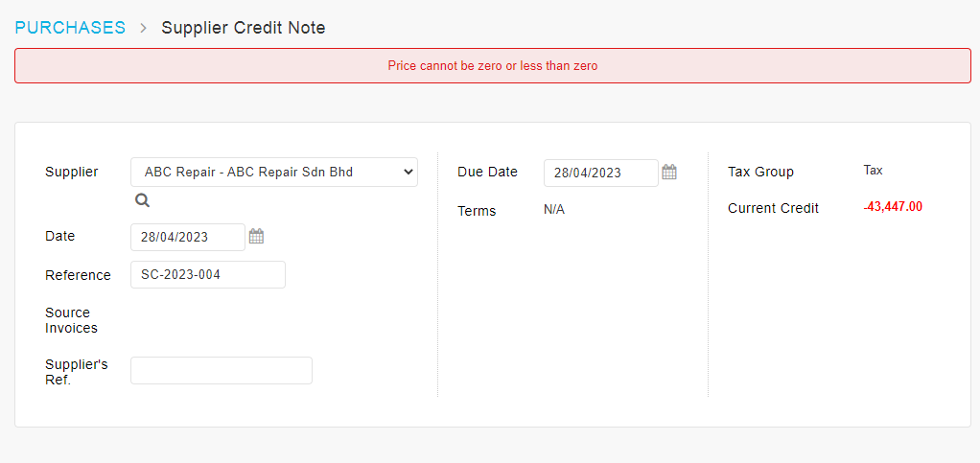The height and width of the screenshot is (463, 980).
Task: Click the Tax Group value 'Tax'
Action: (873, 171)
